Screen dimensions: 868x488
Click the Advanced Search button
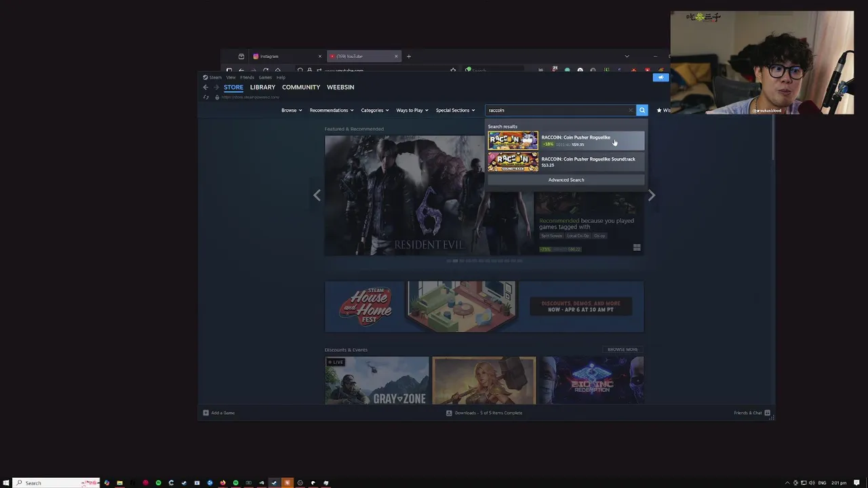[566, 180]
